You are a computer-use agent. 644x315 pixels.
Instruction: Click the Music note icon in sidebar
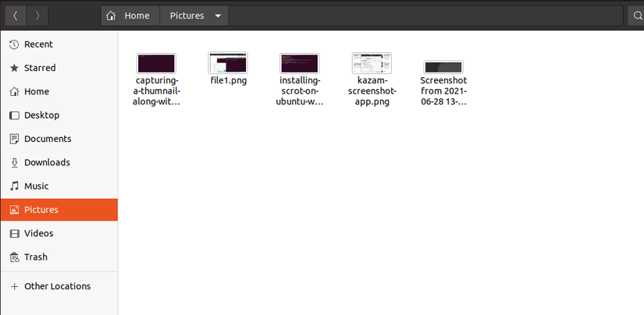click(14, 186)
